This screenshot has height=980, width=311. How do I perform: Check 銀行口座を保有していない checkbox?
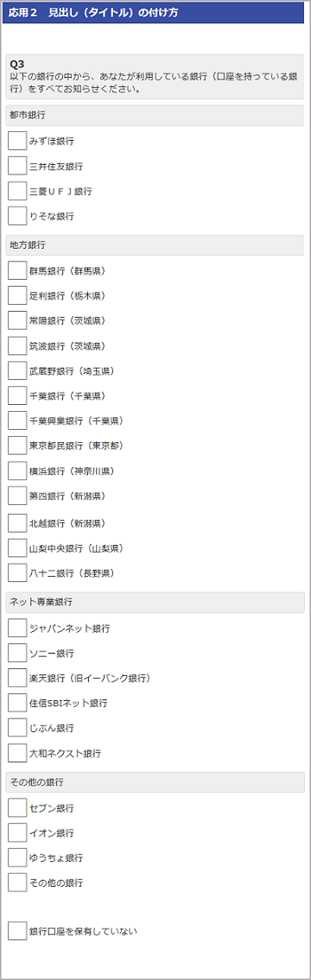pos(17,931)
